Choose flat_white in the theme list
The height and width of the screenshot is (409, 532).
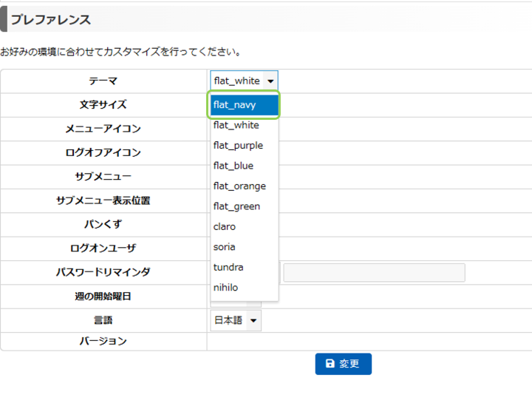click(244, 125)
